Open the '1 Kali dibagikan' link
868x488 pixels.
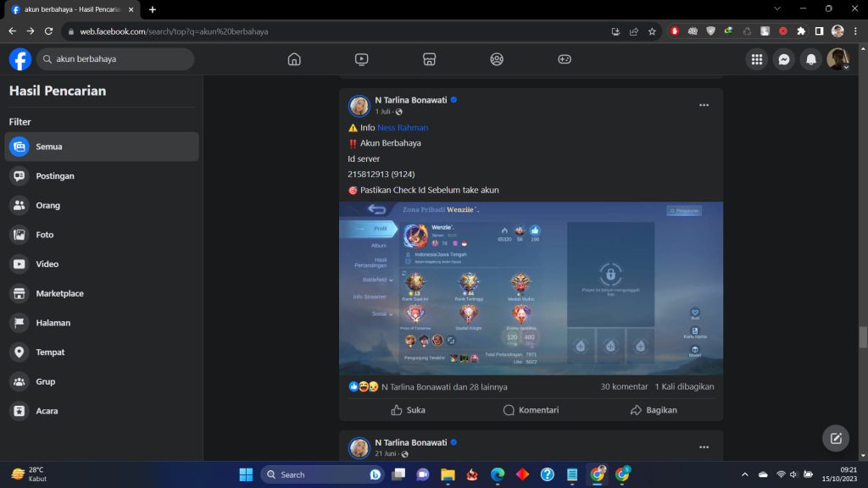(x=684, y=386)
